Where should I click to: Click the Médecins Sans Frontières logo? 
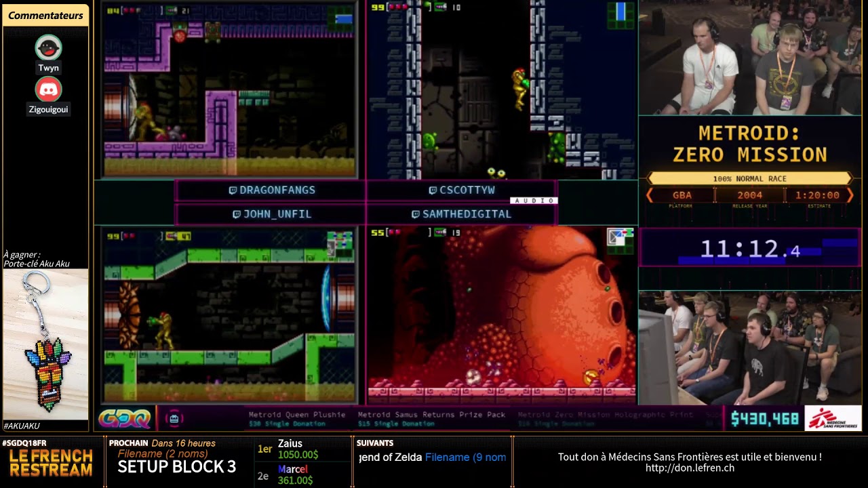tap(833, 419)
